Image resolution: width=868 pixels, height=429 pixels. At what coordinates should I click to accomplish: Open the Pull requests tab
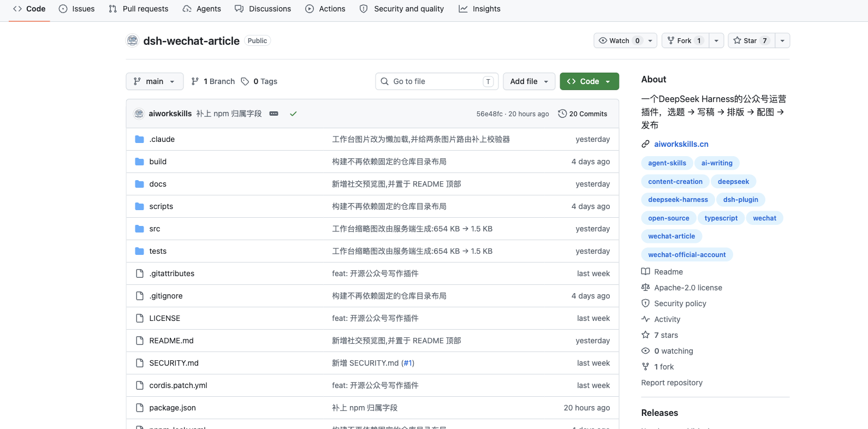pyautogui.click(x=139, y=9)
